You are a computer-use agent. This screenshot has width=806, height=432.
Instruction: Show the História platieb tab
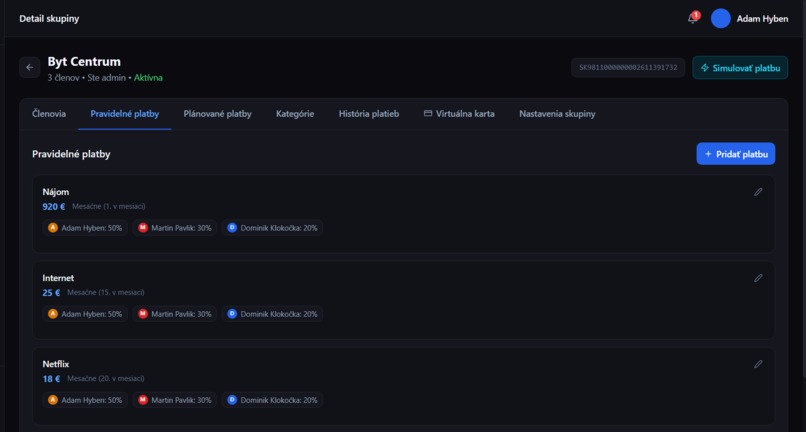(369, 114)
